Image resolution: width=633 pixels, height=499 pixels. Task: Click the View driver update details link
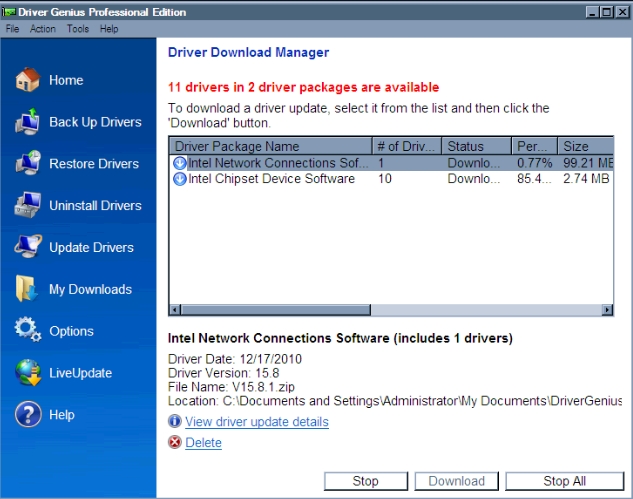257,422
